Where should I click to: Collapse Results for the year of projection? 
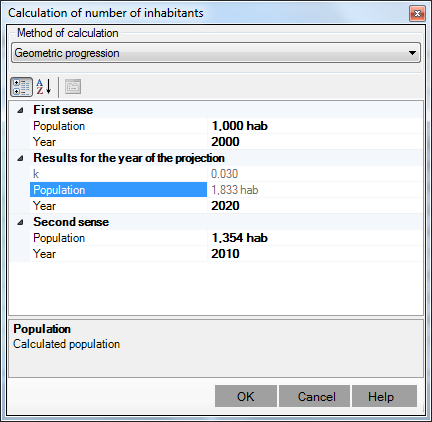click(20, 158)
